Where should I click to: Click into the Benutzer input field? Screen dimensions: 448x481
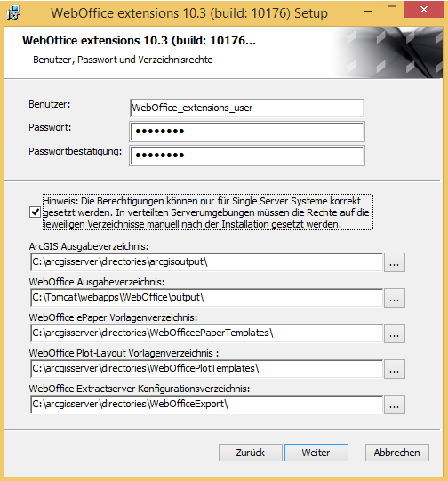[x=247, y=108]
